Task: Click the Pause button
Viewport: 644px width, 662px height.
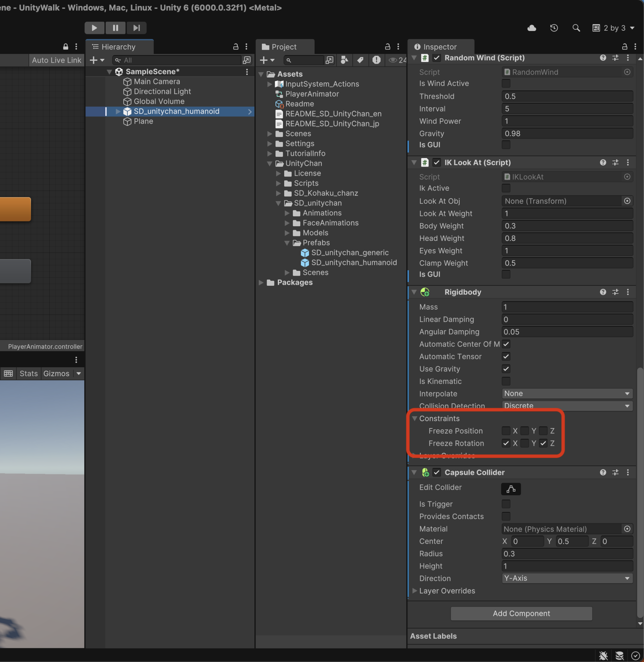Action: pyautogui.click(x=115, y=28)
